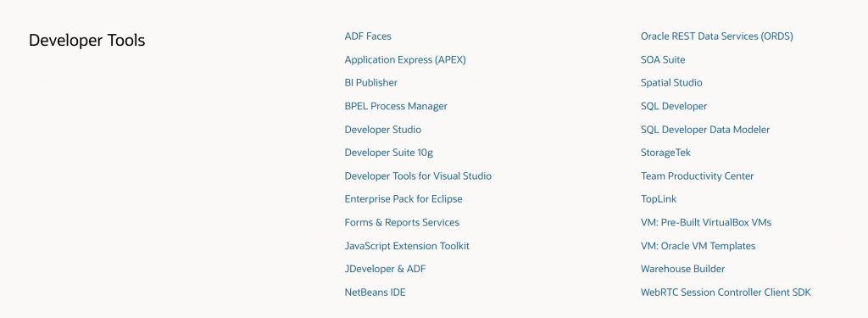
Task: Open Warehouse Builder link
Action: tap(682, 269)
